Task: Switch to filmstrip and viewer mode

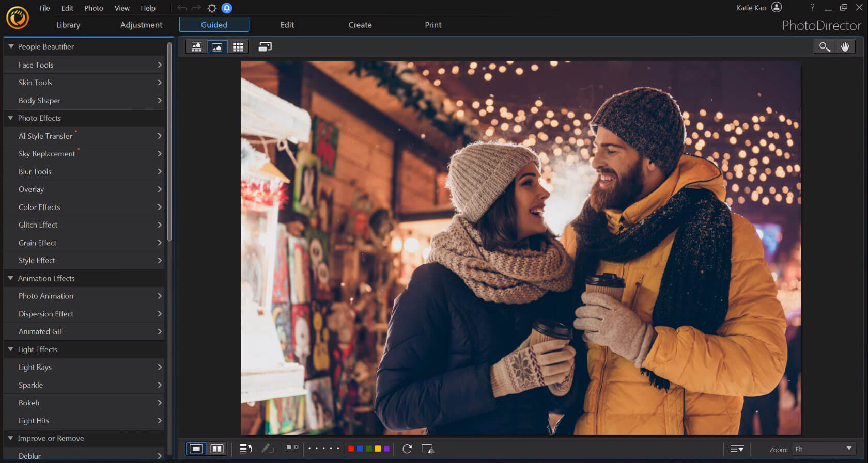Action: 196,47
